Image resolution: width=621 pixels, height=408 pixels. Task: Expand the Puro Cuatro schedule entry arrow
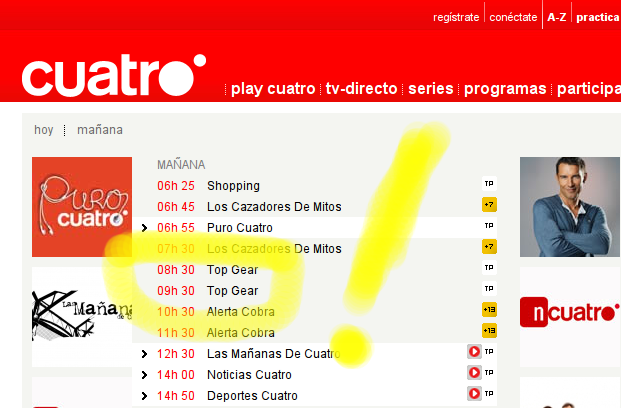coord(144,228)
